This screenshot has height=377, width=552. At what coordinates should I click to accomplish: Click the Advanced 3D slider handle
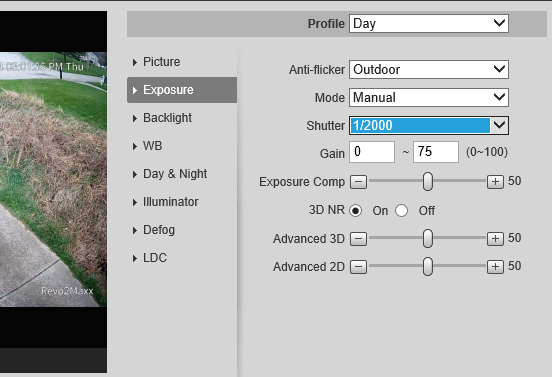[428, 238]
